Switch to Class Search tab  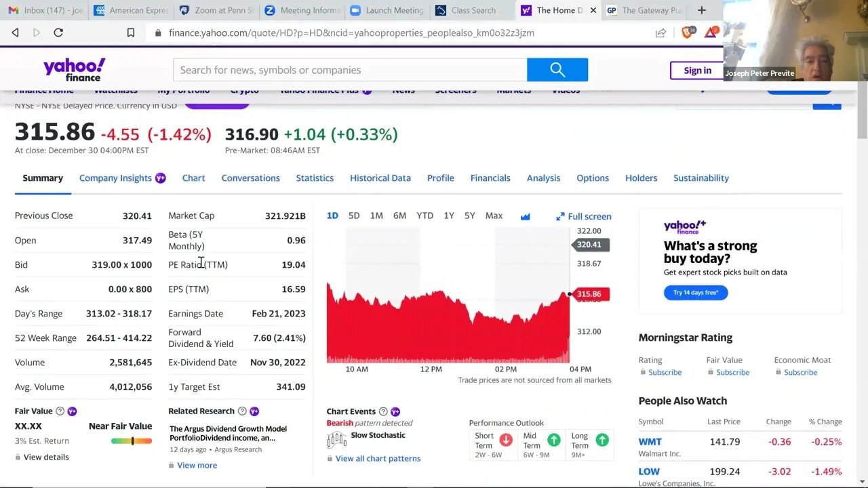click(x=473, y=10)
